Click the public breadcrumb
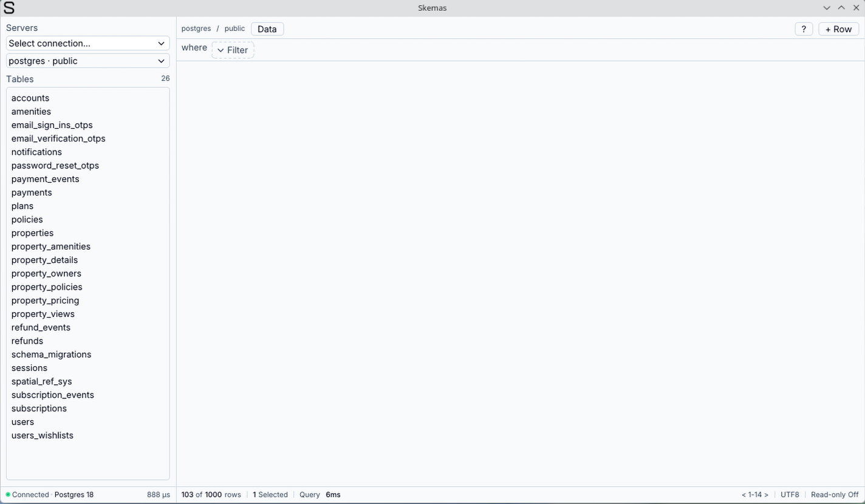 (x=234, y=29)
